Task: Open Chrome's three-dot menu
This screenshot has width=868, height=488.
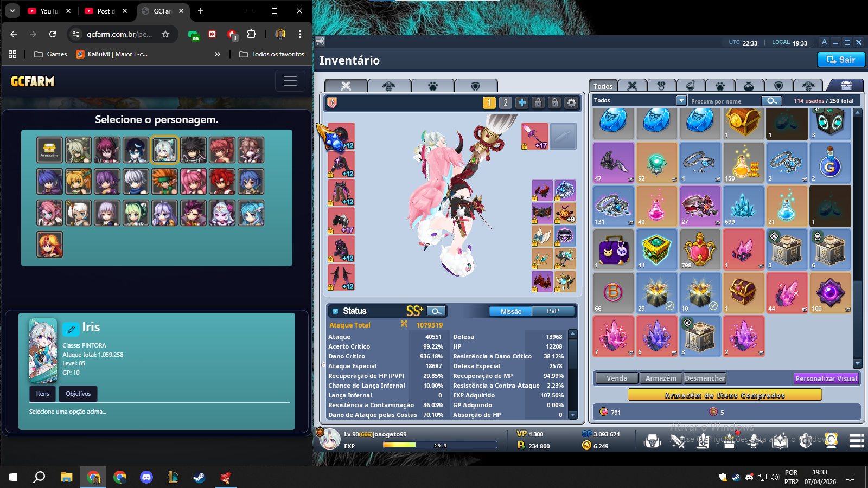Action: pyautogui.click(x=299, y=34)
